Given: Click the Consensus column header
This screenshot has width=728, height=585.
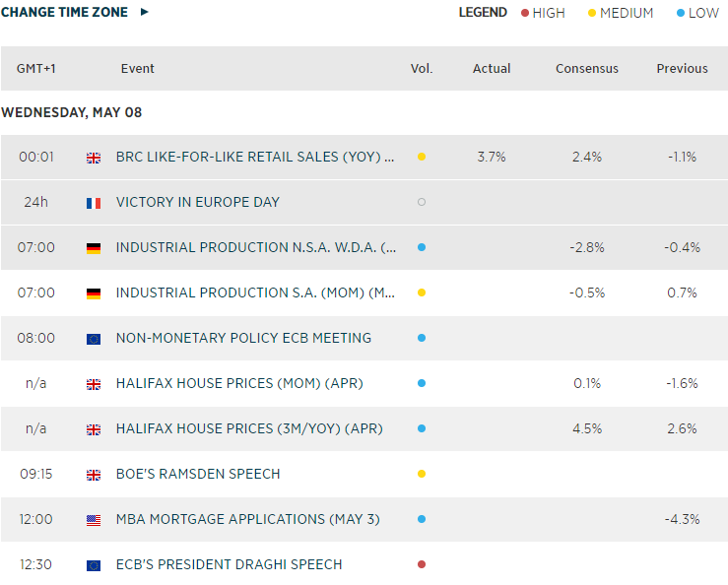Looking at the screenshot, I should coord(587,69).
